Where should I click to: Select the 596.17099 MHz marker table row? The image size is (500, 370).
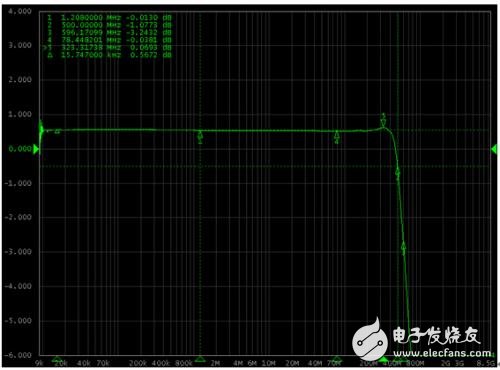[109, 32]
